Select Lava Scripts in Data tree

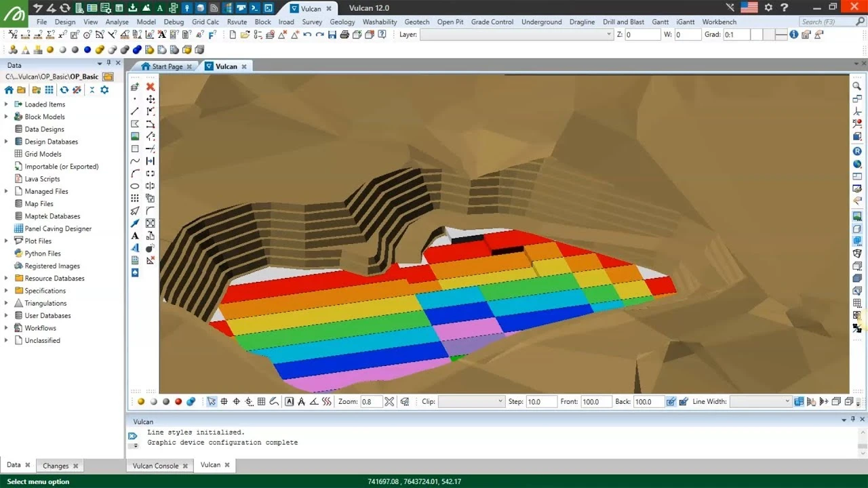pyautogui.click(x=42, y=179)
